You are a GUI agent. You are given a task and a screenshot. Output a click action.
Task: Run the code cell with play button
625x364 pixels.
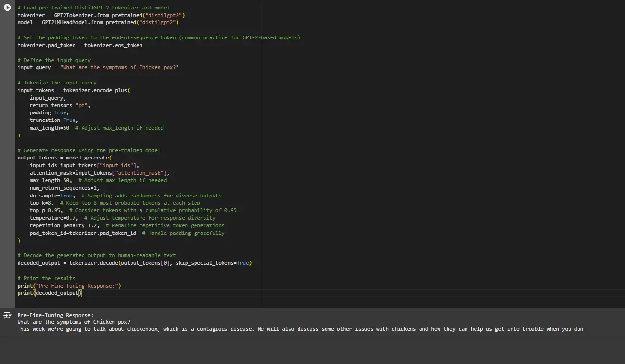[7, 8]
